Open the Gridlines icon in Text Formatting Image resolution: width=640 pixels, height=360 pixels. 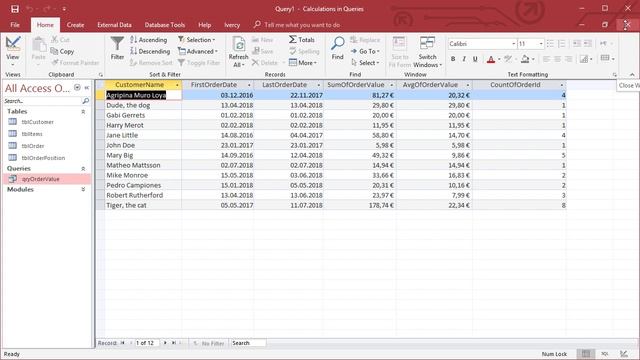[605, 58]
